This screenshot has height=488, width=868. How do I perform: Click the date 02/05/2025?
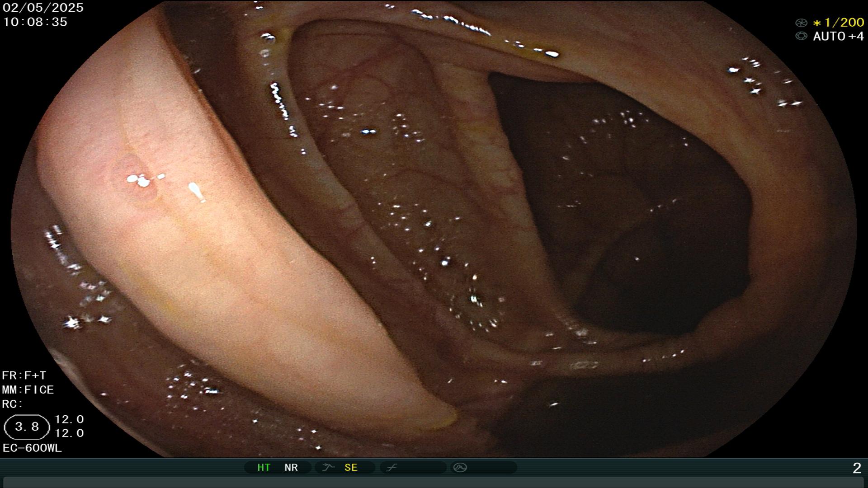(43, 8)
